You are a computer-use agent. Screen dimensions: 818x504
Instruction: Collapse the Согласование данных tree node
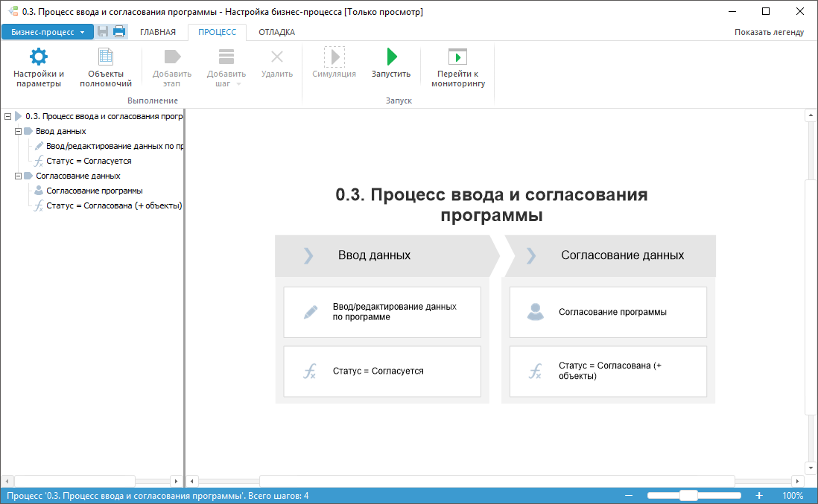pyautogui.click(x=19, y=176)
